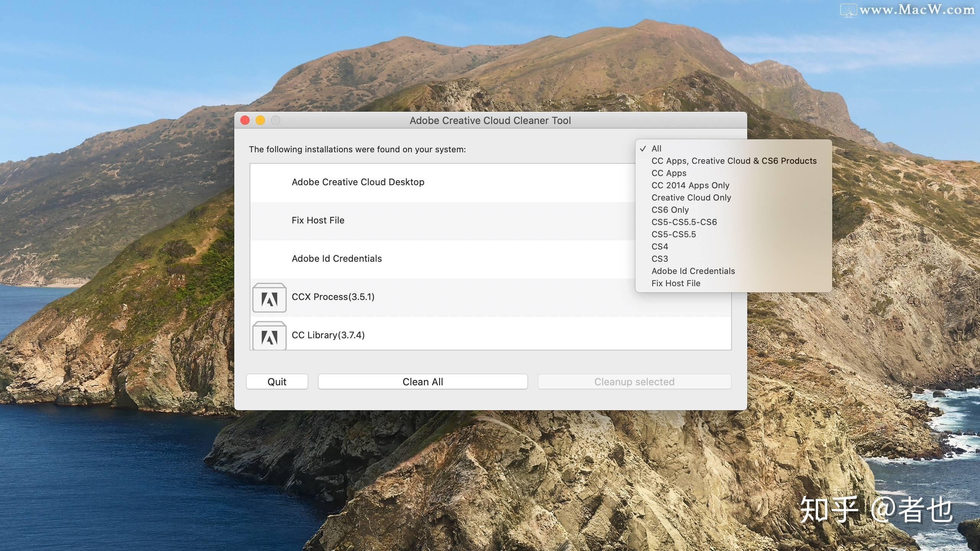Click the CC Library application icon

[269, 336]
